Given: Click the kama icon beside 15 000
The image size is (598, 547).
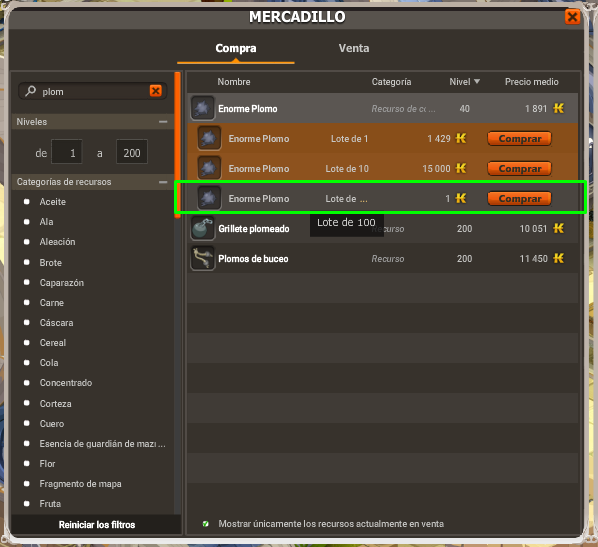Looking at the screenshot, I should pos(461,168).
